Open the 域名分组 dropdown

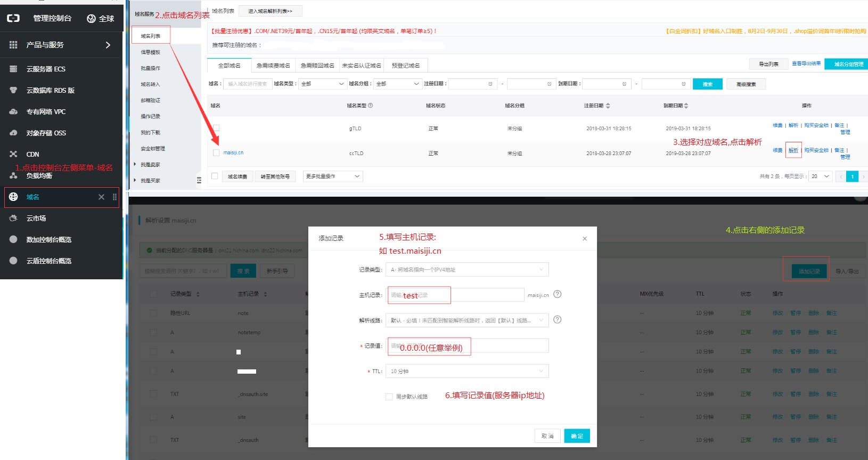[398, 84]
